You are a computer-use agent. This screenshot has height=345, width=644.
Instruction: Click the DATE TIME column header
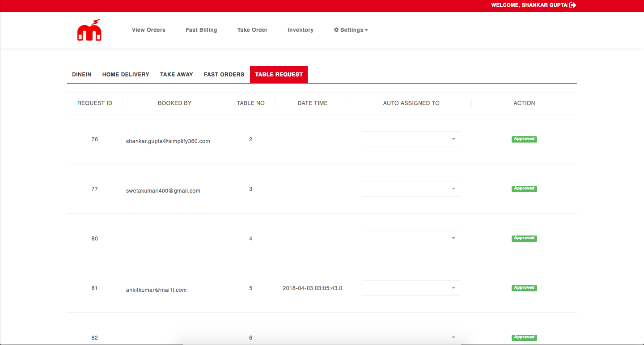pyautogui.click(x=313, y=103)
